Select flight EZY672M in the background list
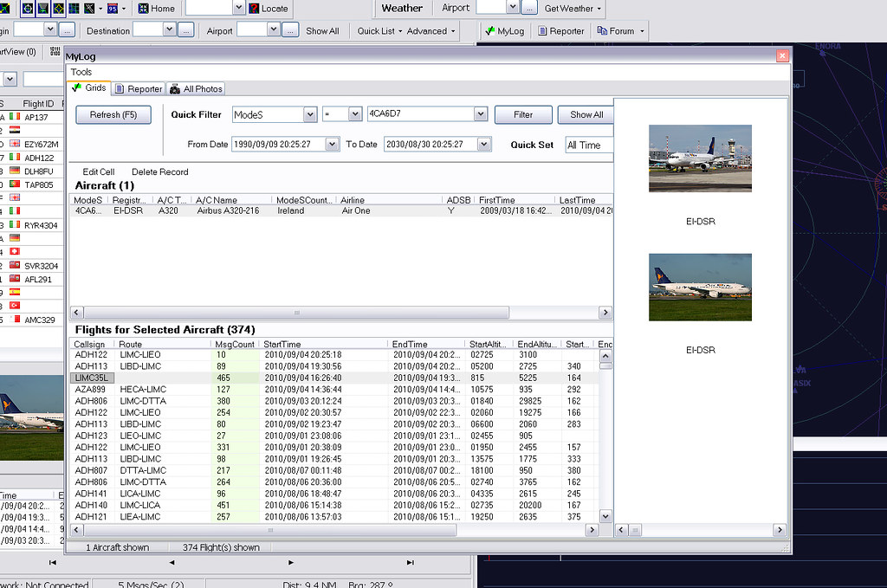Screen dimensions: 887x588 tap(32, 144)
